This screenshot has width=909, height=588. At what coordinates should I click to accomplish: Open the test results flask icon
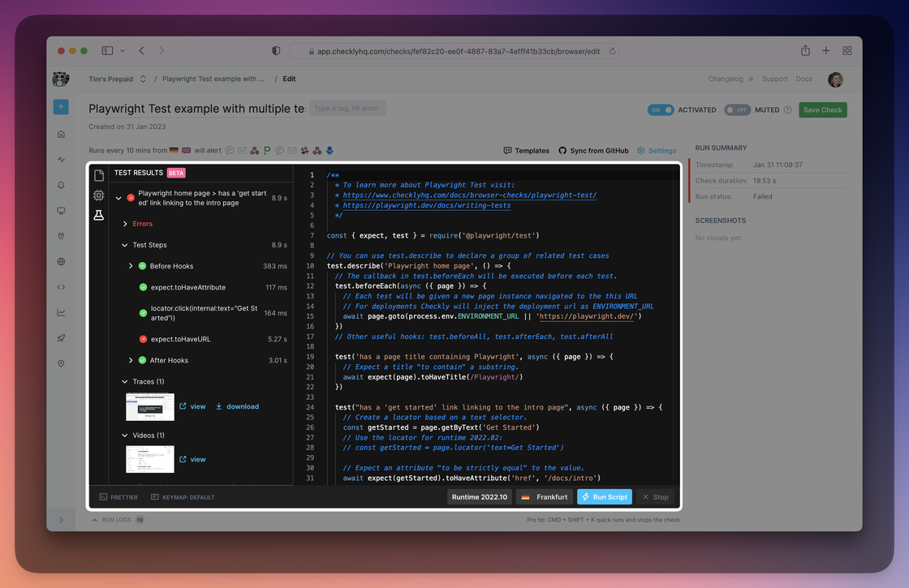98,216
